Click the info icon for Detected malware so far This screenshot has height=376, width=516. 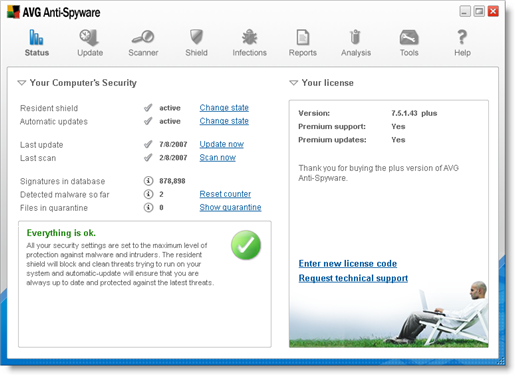click(148, 194)
